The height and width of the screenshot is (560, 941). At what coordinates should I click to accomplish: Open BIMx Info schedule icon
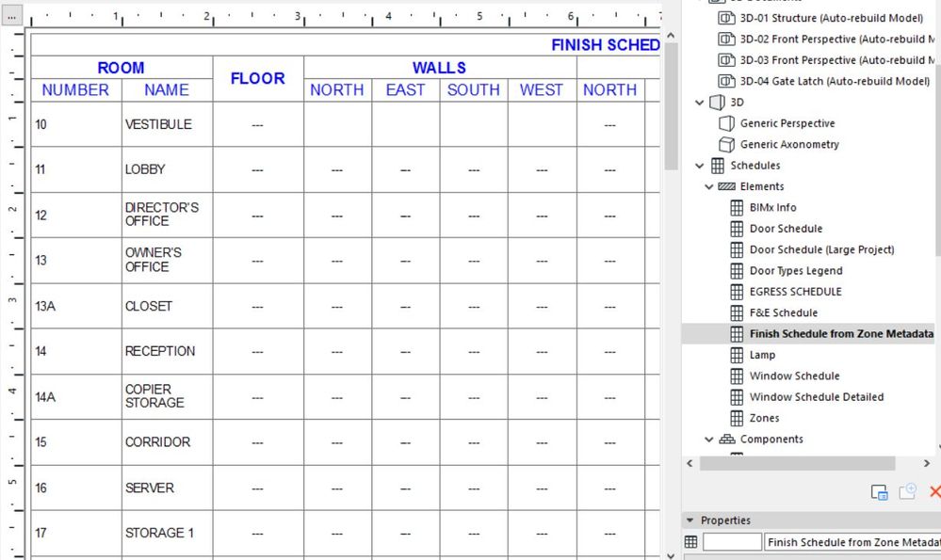[x=737, y=207]
